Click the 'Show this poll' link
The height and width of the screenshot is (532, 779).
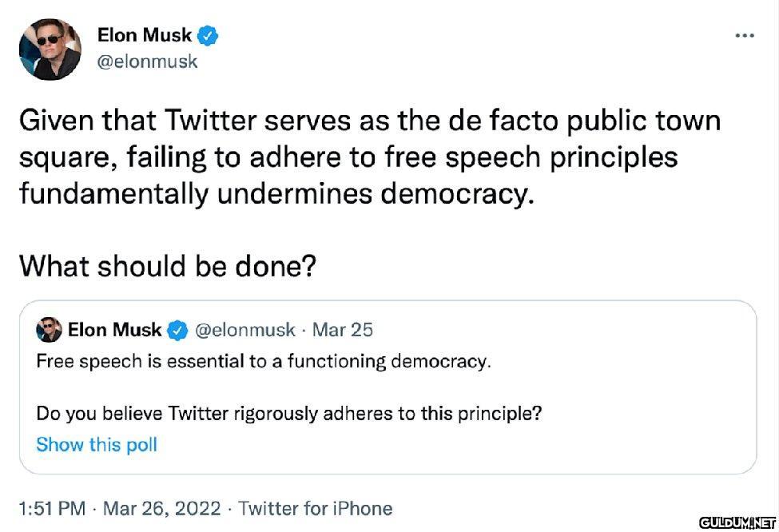pyautogui.click(x=97, y=445)
